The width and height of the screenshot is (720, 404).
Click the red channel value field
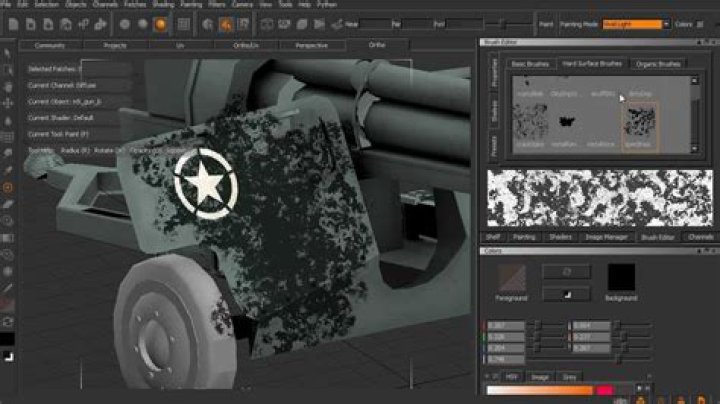pyautogui.click(x=506, y=325)
